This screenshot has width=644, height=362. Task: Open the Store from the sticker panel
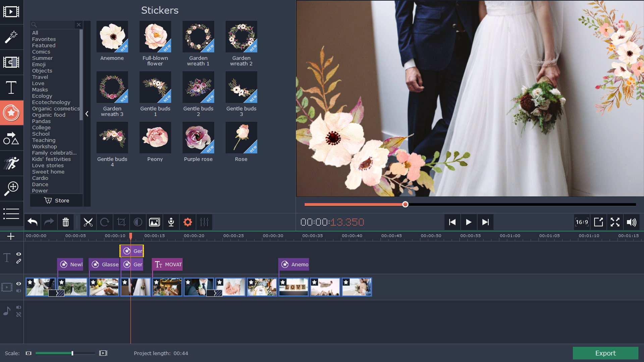[56, 200]
